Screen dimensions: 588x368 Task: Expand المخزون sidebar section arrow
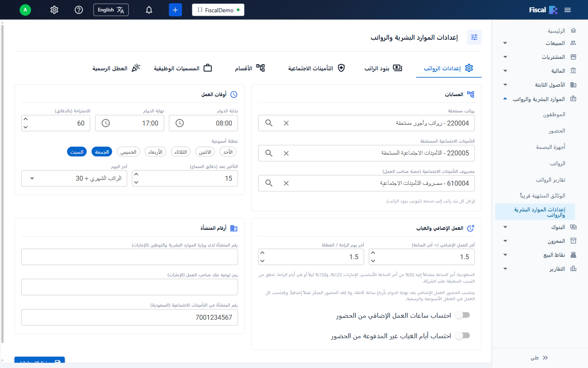pos(505,241)
